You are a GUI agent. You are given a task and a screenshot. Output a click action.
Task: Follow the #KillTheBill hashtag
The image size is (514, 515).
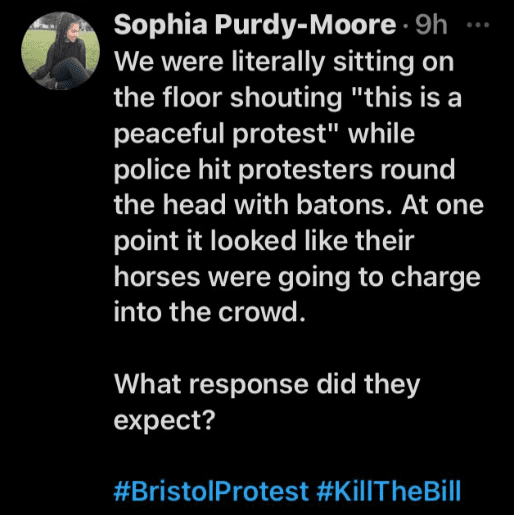[x=388, y=491]
